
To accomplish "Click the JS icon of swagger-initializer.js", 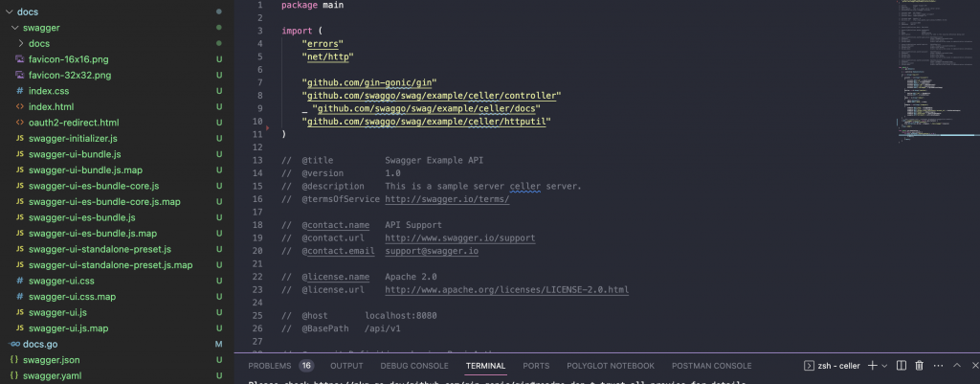I will 20,138.
